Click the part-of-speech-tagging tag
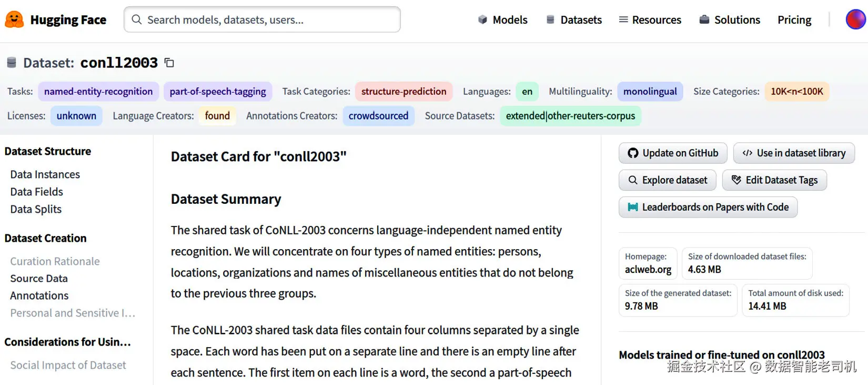The width and height of the screenshot is (868, 385). point(218,92)
